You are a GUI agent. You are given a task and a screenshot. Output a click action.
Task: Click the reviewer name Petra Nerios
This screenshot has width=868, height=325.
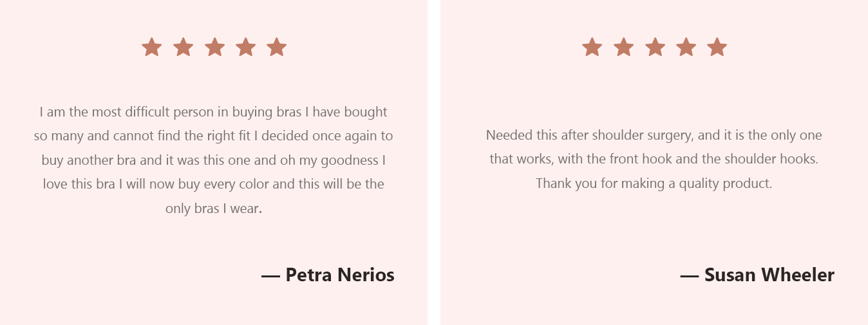339,275
